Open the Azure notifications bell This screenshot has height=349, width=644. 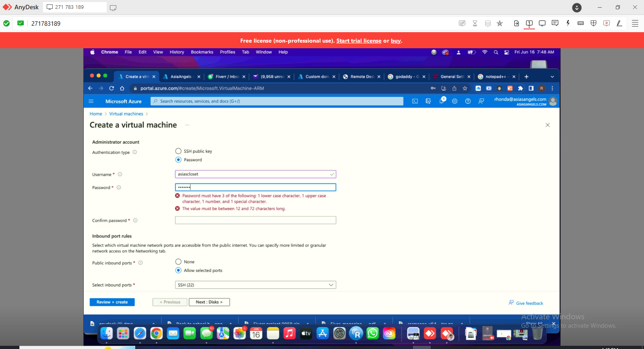tap(442, 101)
